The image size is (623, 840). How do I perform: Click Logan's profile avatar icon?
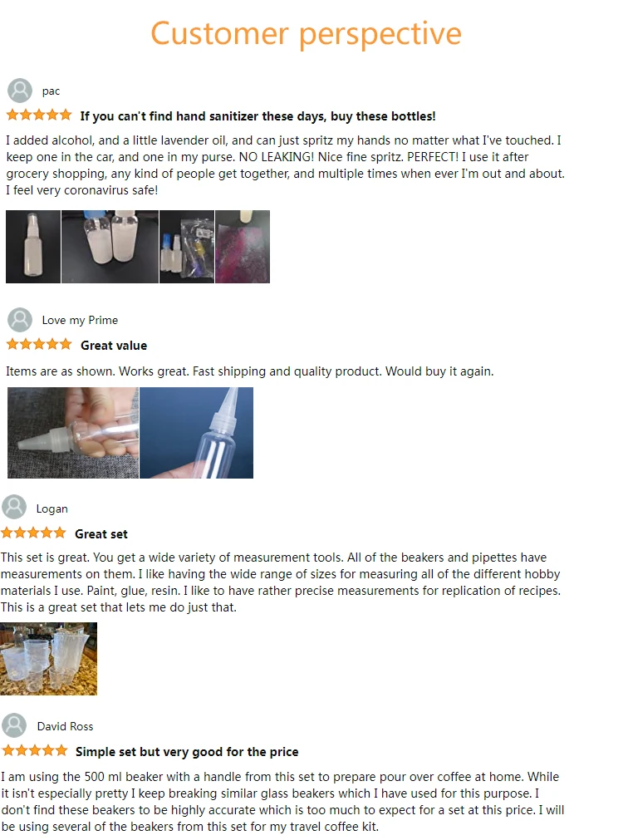pyautogui.click(x=14, y=507)
